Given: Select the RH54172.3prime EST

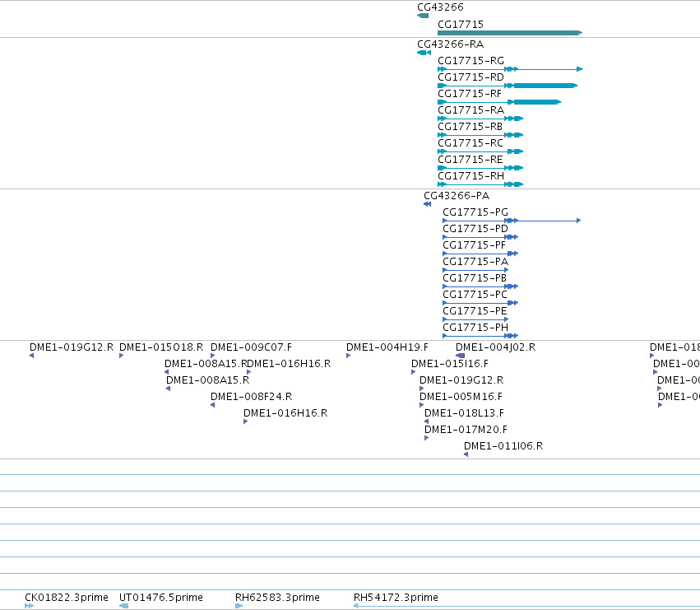Looking at the screenshot, I should [396, 598].
